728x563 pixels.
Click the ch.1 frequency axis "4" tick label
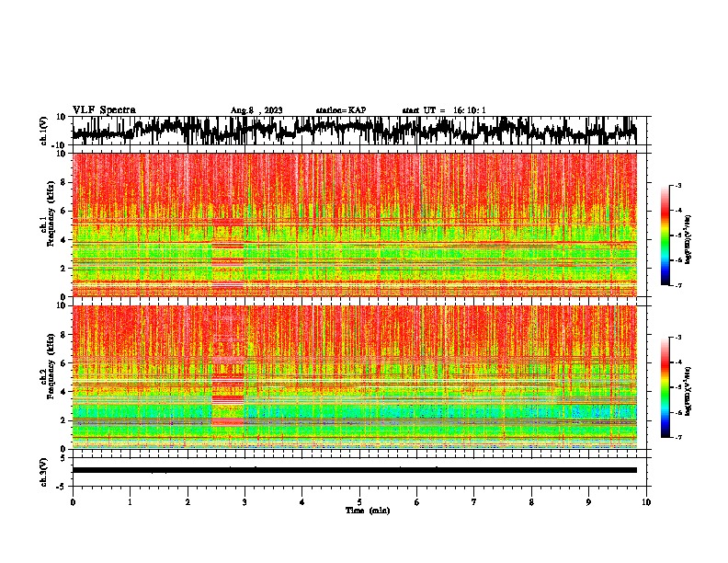pyautogui.click(x=64, y=240)
